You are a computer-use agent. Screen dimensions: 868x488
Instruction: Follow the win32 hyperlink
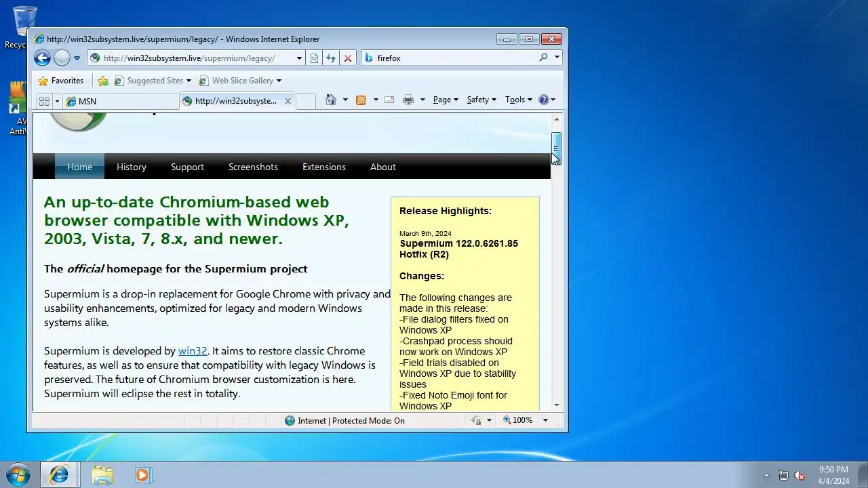coord(193,351)
